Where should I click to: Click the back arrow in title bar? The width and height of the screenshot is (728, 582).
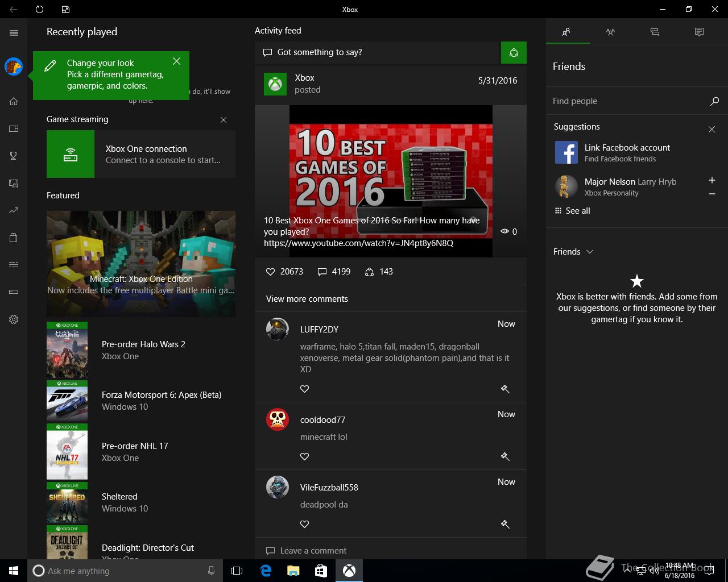[x=14, y=9]
